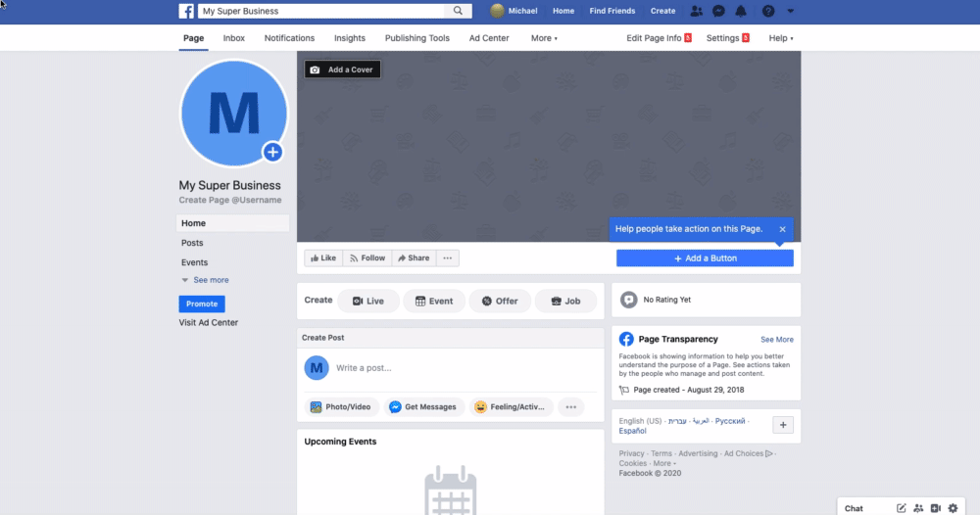The image size is (980, 515).
Task: Click Michael's profile avatar
Action: [497, 11]
